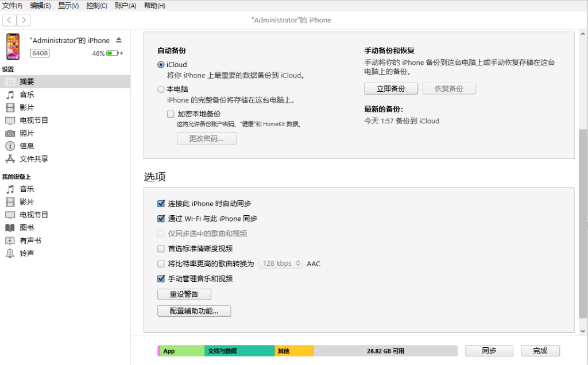The width and height of the screenshot is (588, 365).
Task: Click 更改密码... button
Action: pos(207,139)
